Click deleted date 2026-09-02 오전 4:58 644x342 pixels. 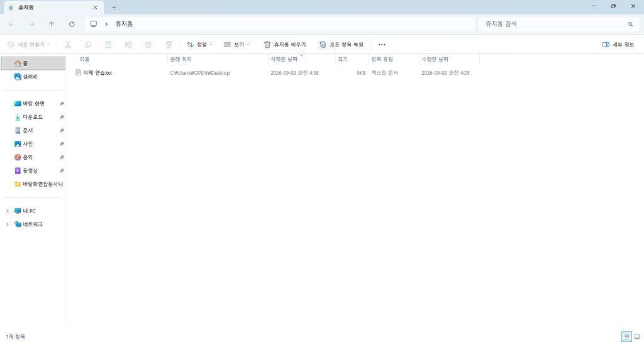tap(294, 73)
